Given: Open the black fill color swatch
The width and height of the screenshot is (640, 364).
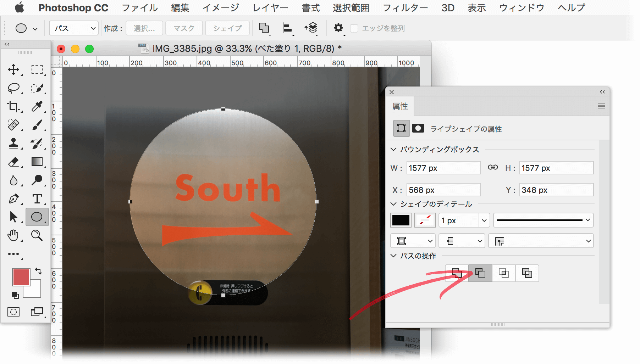Looking at the screenshot, I should 401,220.
